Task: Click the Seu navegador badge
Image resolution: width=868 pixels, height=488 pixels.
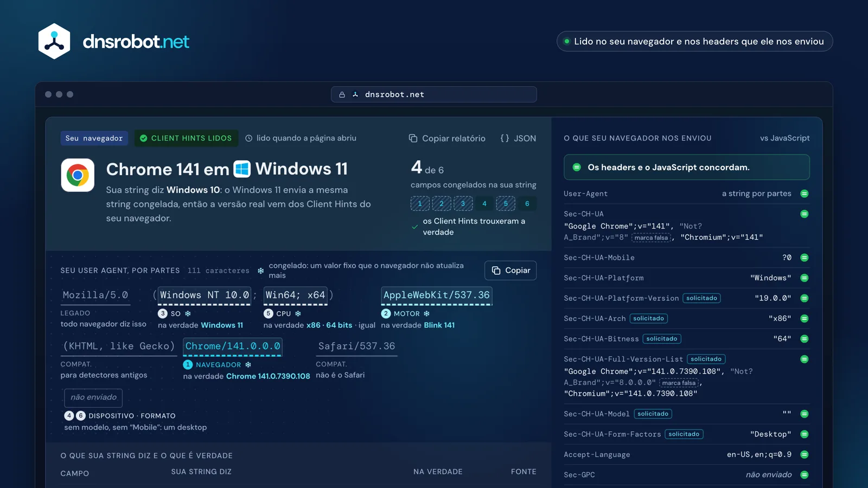Action: pyautogui.click(x=94, y=138)
